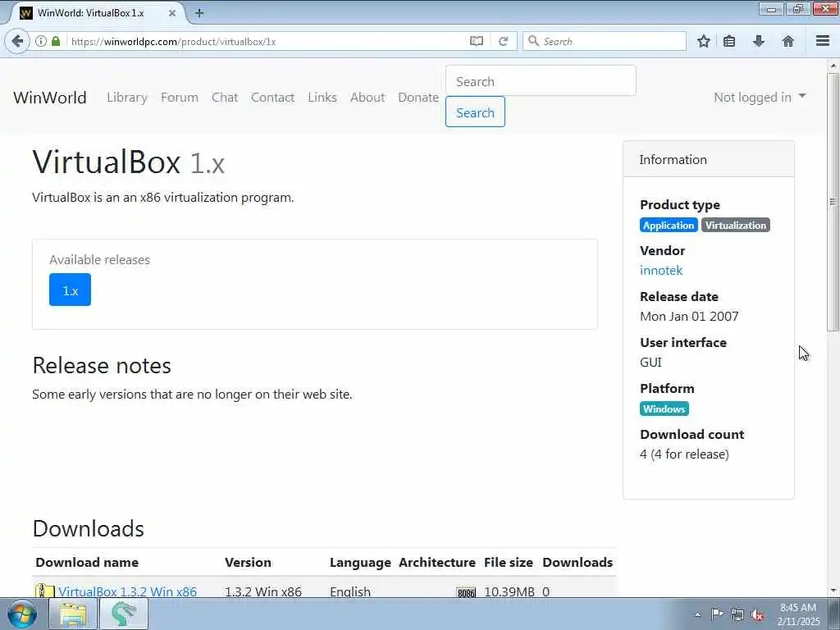The image size is (840, 630).
Task: Click the 8086 architecture icon
Action: [x=466, y=592]
